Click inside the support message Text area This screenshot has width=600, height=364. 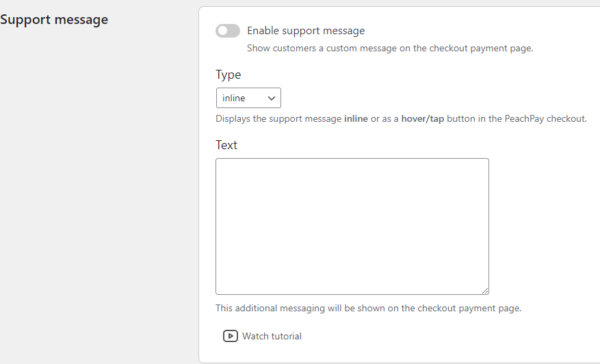pos(352,226)
